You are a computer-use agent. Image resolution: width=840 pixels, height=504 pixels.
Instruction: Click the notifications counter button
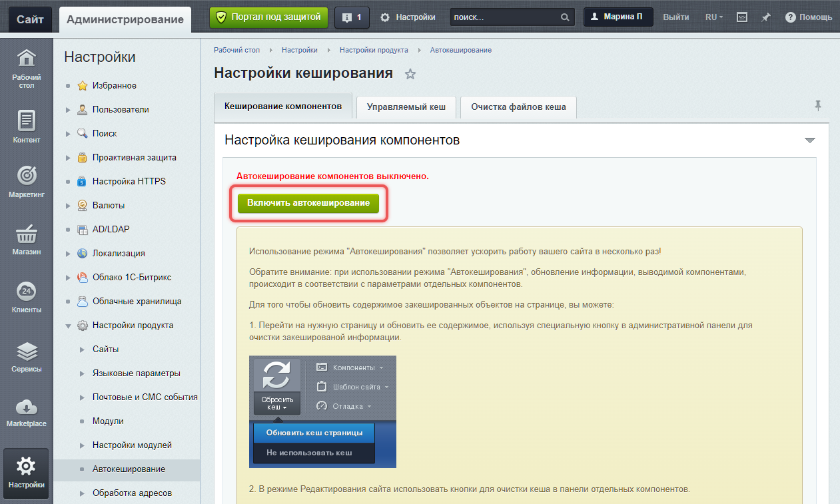click(x=352, y=17)
